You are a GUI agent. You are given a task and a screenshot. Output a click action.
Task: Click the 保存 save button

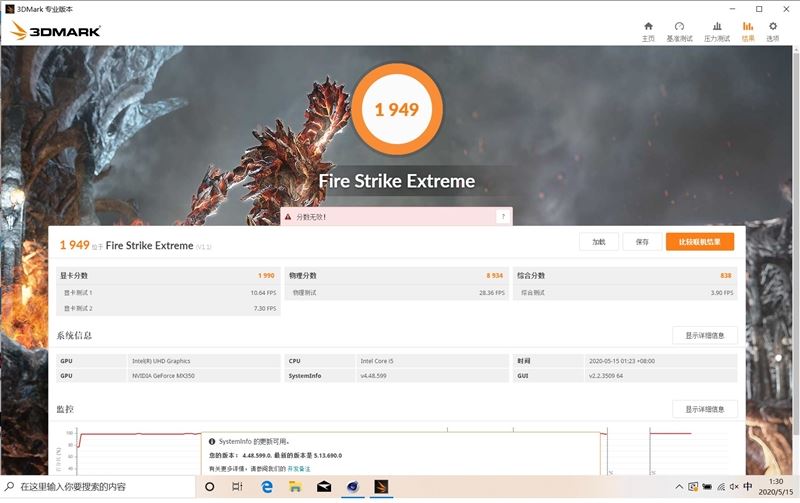pyautogui.click(x=642, y=242)
